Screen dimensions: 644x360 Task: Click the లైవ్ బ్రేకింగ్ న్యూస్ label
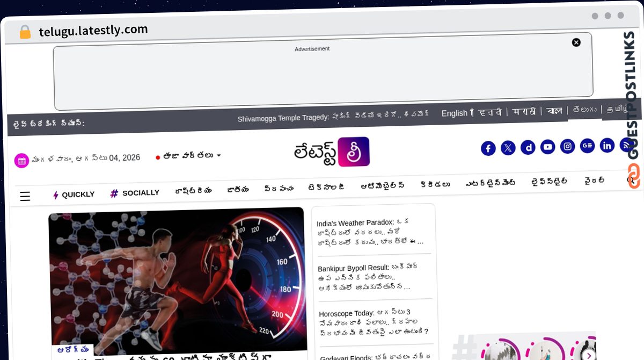[49, 124]
